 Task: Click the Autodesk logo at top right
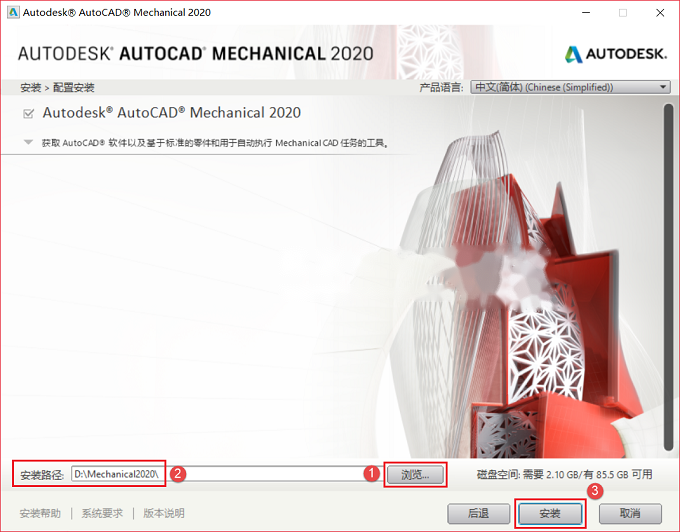pyautogui.click(x=615, y=54)
